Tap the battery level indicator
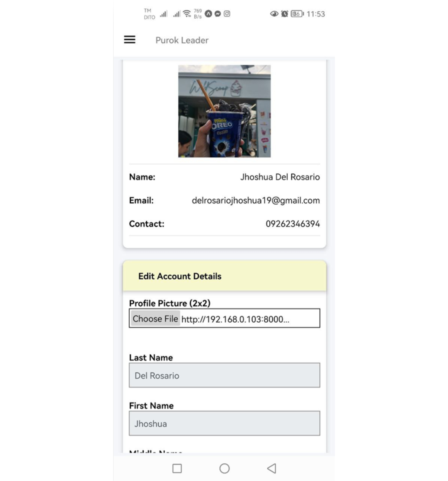The height and width of the screenshot is (481, 448). pos(297,14)
